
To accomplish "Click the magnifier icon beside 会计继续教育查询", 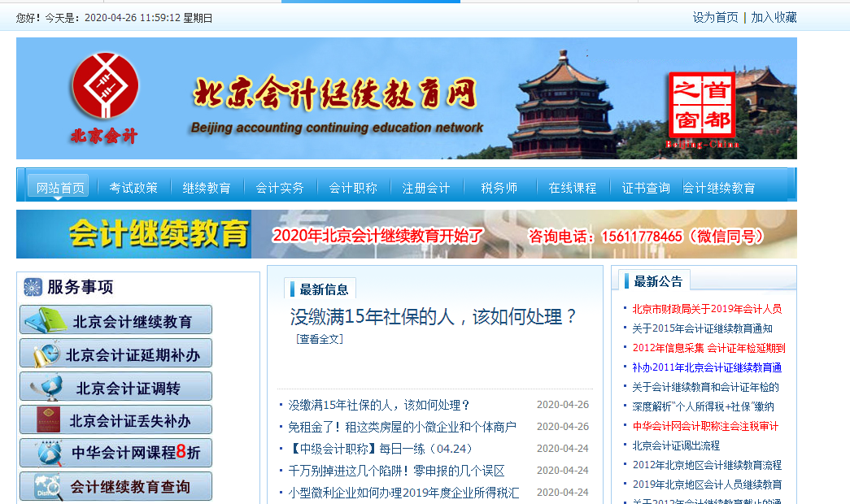I will [x=46, y=487].
